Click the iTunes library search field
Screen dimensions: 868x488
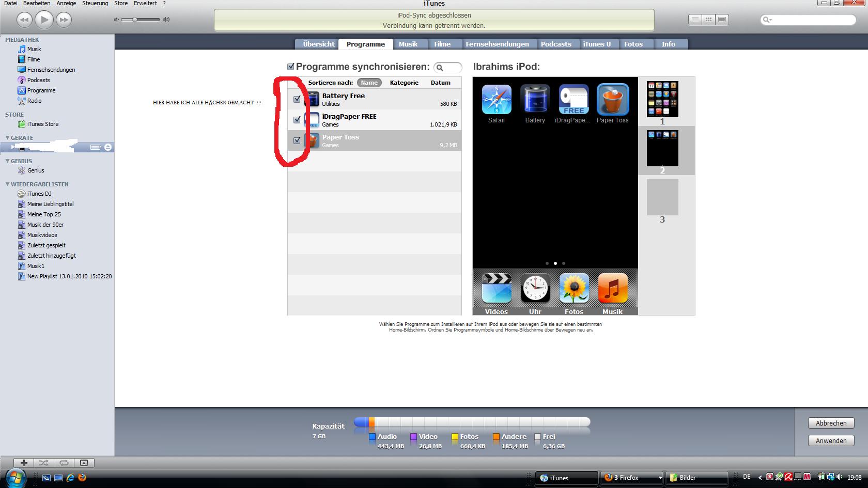click(x=809, y=20)
